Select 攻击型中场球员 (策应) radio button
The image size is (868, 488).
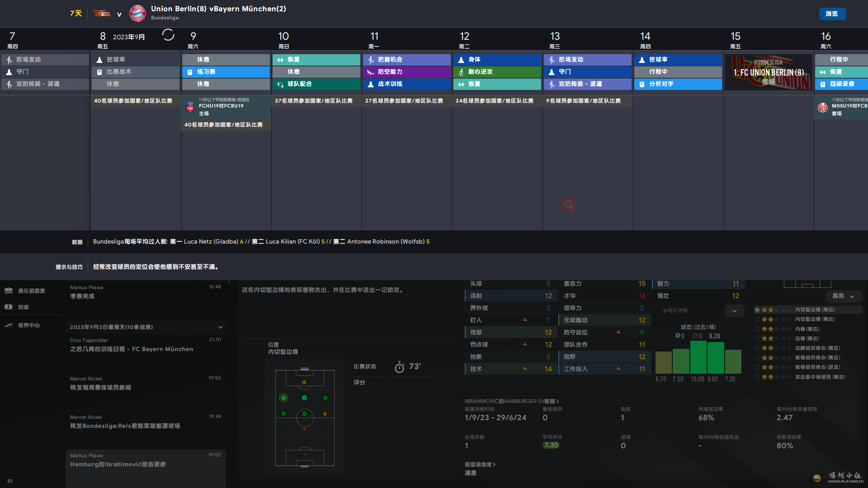coord(757,377)
